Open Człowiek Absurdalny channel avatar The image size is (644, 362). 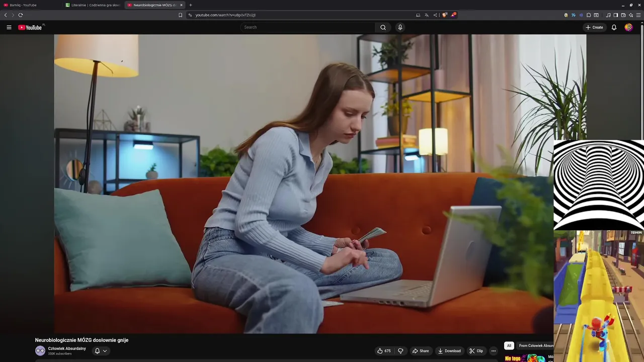tap(40, 351)
